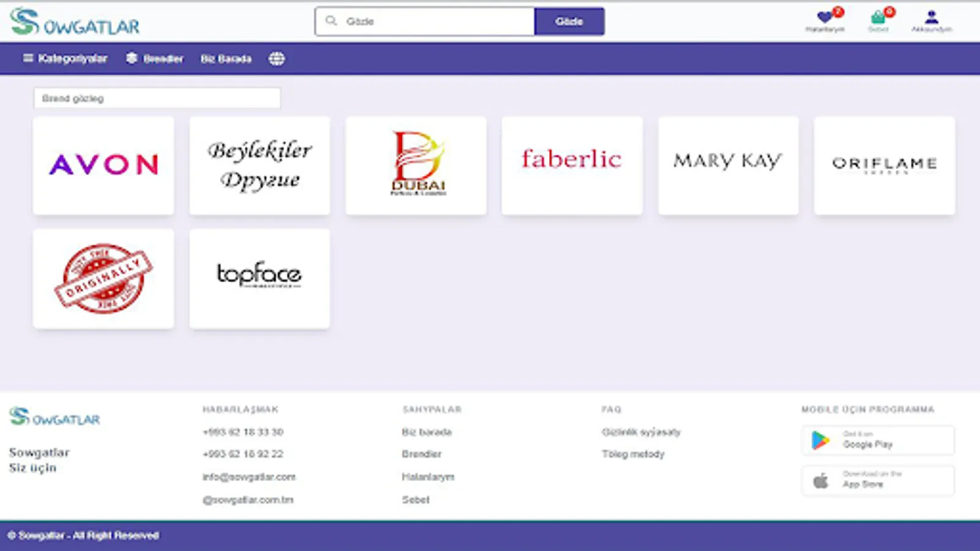Select the Dubai brand card
The height and width of the screenshot is (551, 980).
click(x=416, y=165)
